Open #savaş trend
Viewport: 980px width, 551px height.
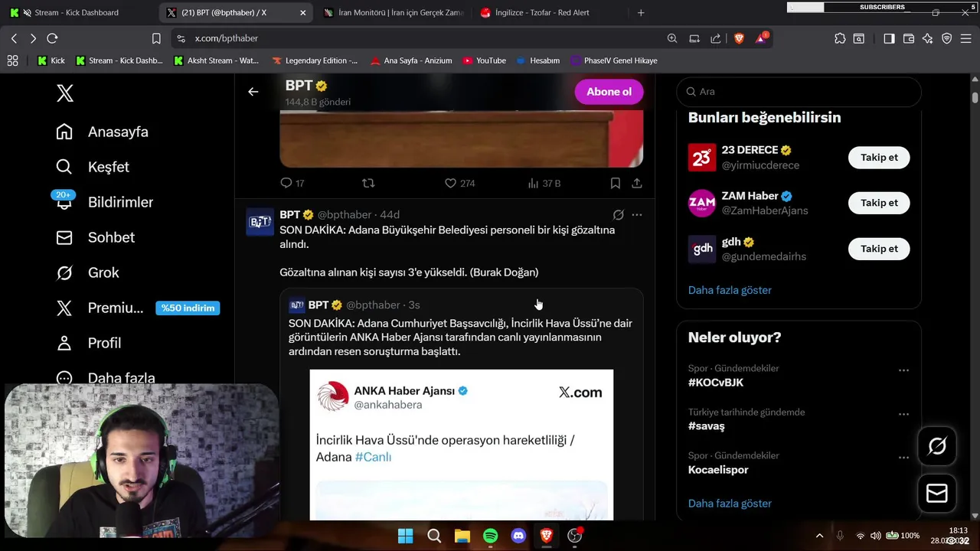pyautogui.click(x=706, y=425)
